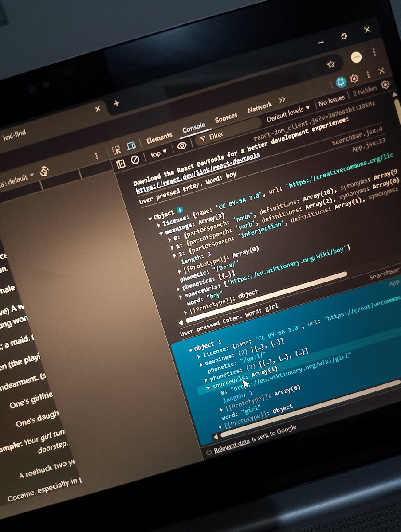Expand meanings of the girl object

201,364
